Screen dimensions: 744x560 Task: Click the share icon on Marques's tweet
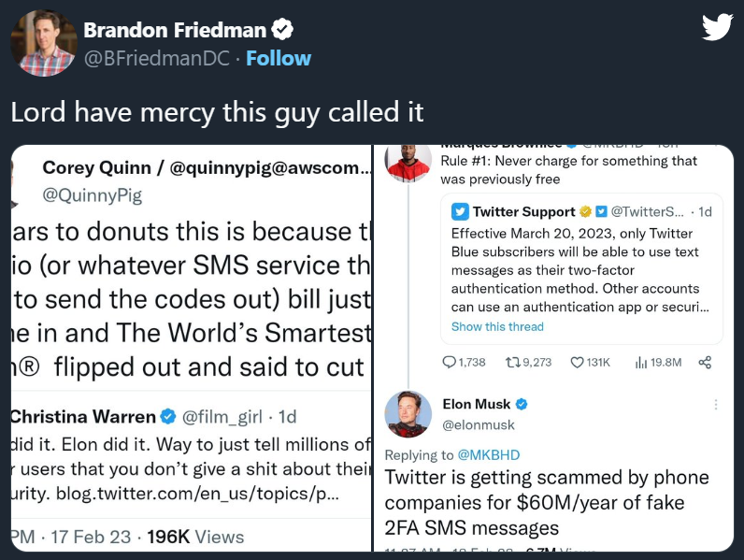(x=706, y=362)
